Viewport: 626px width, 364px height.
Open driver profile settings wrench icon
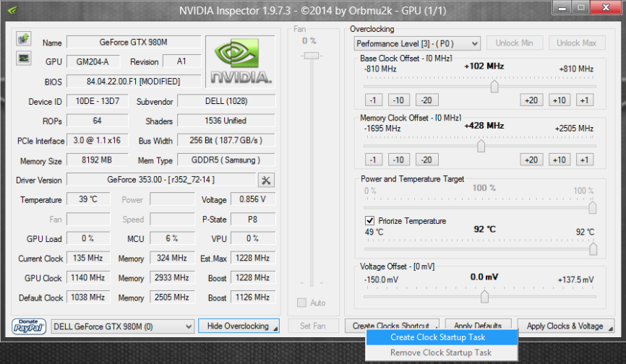[x=266, y=181]
